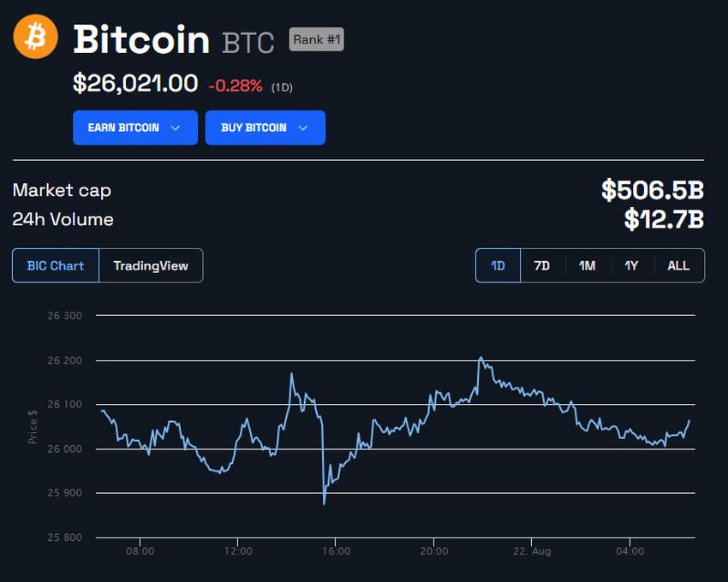Click the Bitcoin logo icon

[34, 38]
